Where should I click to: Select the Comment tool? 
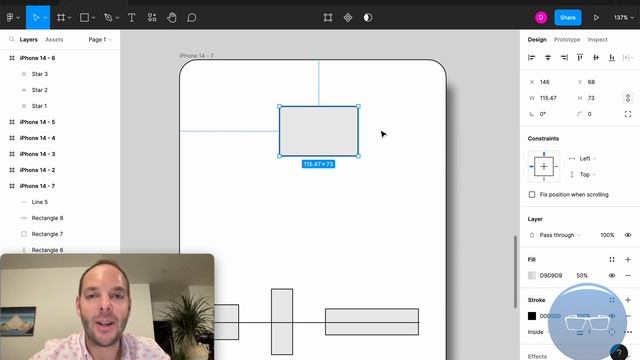click(191, 18)
